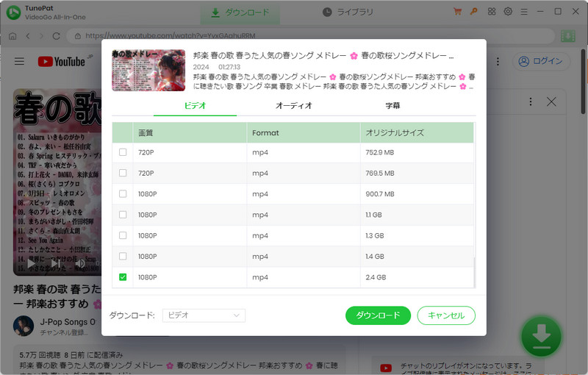Mute the video with volume icon
The width and height of the screenshot is (588, 375).
click(80, 264)
